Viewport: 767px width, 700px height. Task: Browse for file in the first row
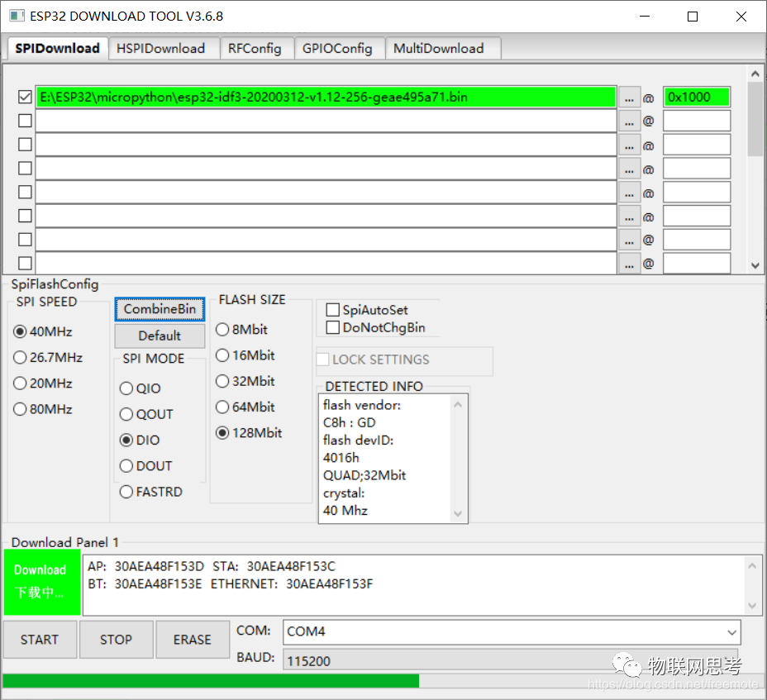(x=629, y=98)
